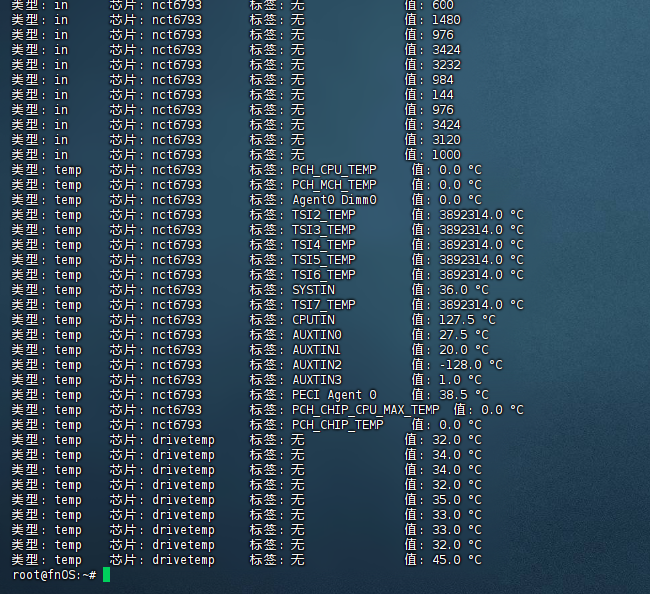Click the value 3232
Screen dimensions: 650x594
click(x=446, y=65)
